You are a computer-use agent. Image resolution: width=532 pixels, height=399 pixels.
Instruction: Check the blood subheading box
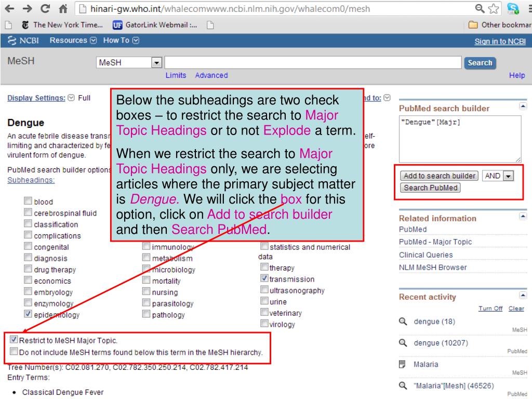(x=28, y=201)
